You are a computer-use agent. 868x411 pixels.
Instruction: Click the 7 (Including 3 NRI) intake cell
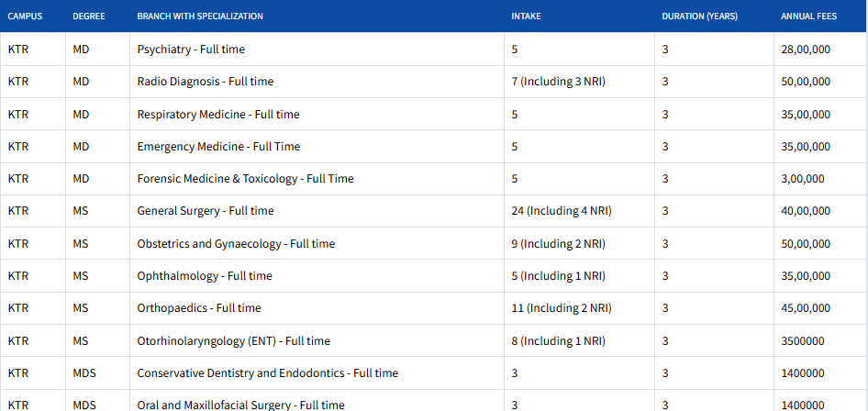pos(558,82)
